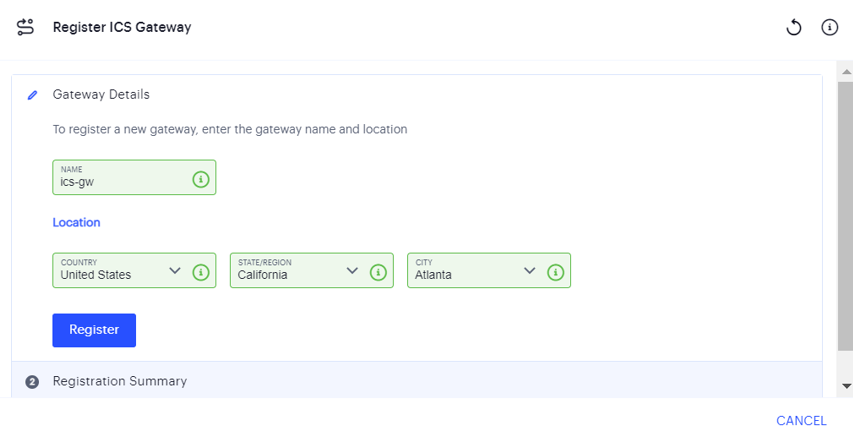Open the top-right help info icon

pos(829,28)
